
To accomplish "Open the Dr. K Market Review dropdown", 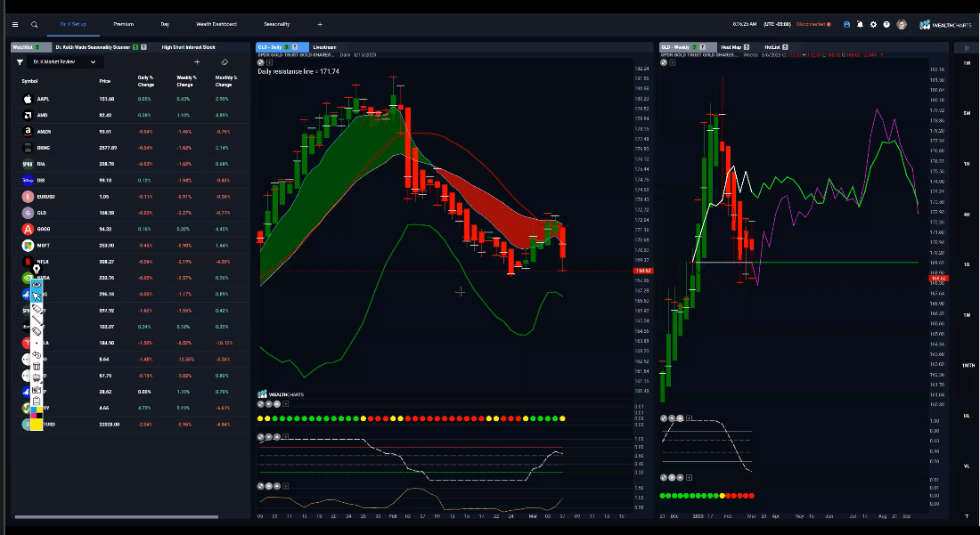I will coord(65,61).
